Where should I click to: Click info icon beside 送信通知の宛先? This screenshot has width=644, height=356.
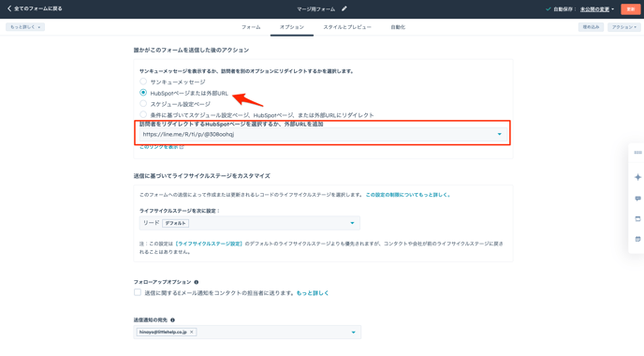click(x=172, y=319)
